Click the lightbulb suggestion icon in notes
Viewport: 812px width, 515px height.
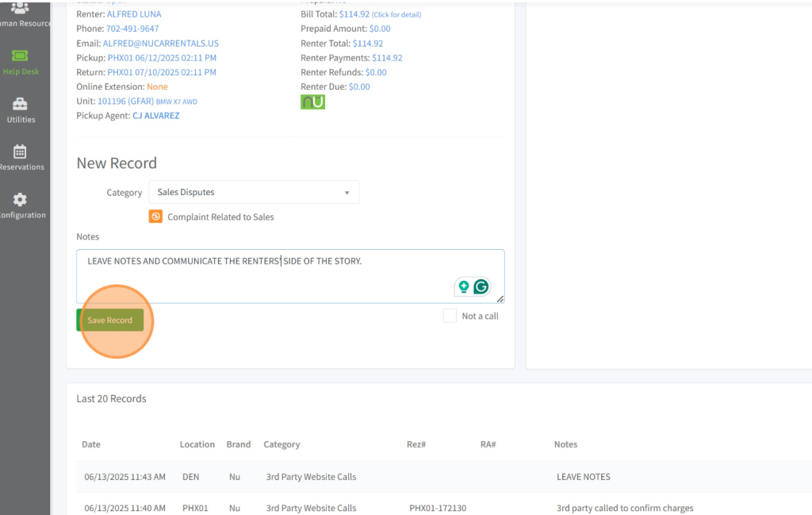point(464,287)
